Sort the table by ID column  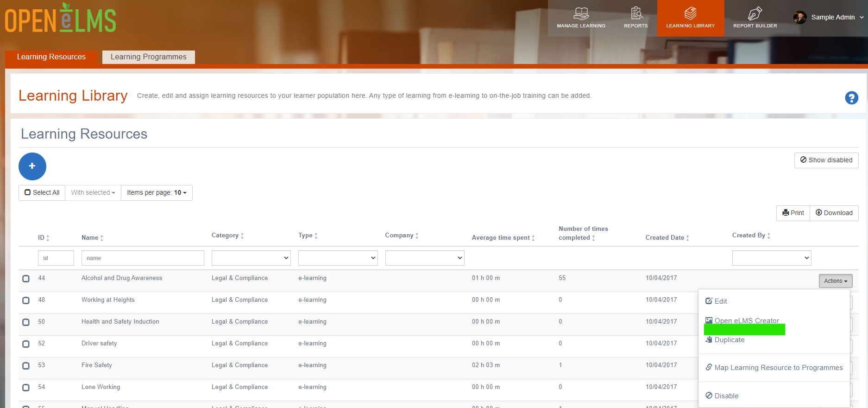click(x=44, y=238)
